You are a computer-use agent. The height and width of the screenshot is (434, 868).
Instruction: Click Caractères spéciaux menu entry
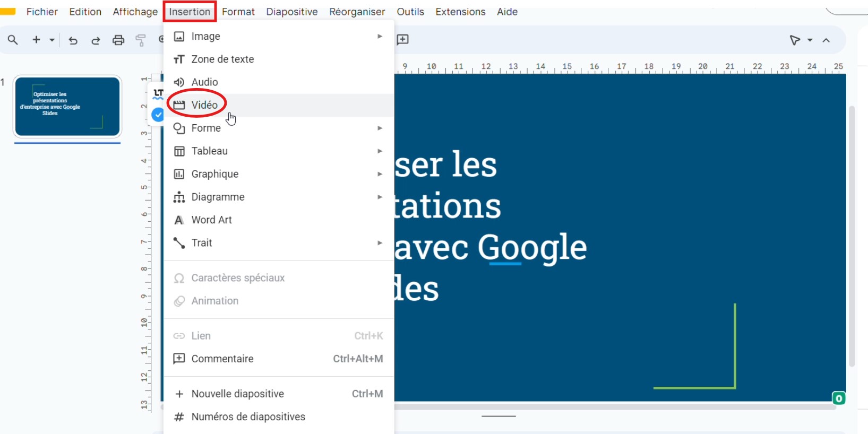pyautogui.click(x=279, y=278)
